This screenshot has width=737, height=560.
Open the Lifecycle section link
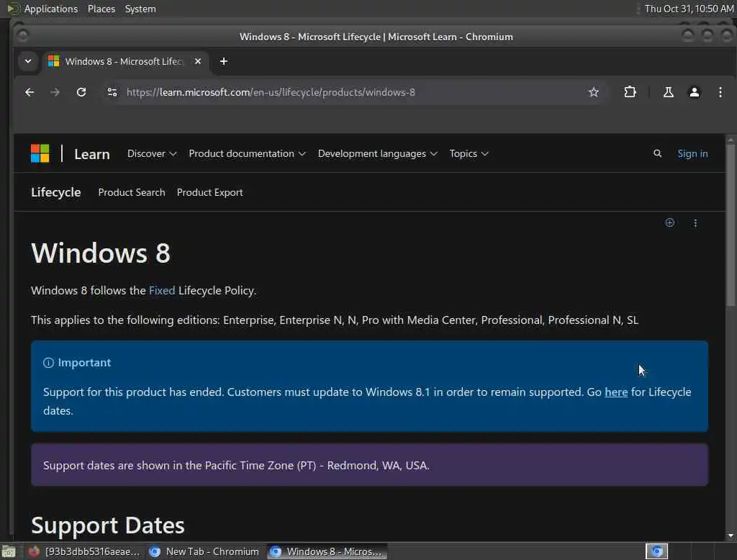(56, 192)
